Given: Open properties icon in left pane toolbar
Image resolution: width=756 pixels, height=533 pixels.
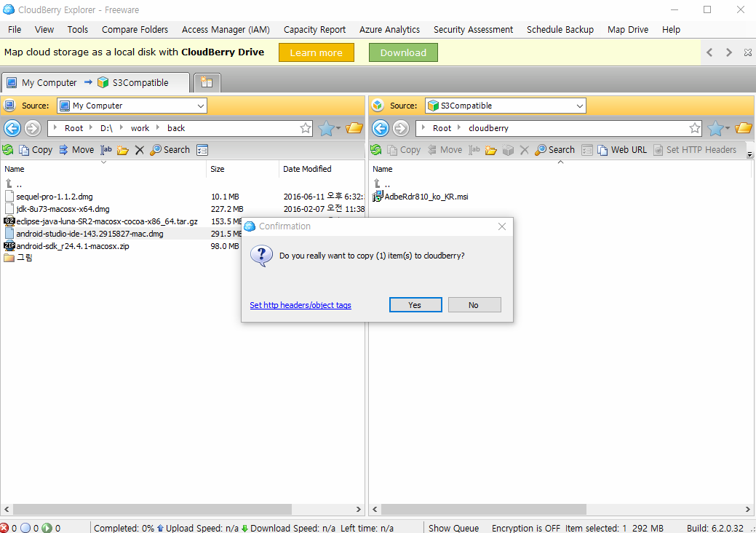Looking at the screenshot, I should 202,150.
